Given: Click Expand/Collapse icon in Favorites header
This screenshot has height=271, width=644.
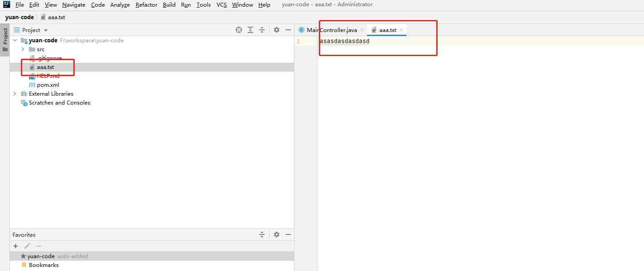Looking at the screenshot, I should (x=262, y=235).
